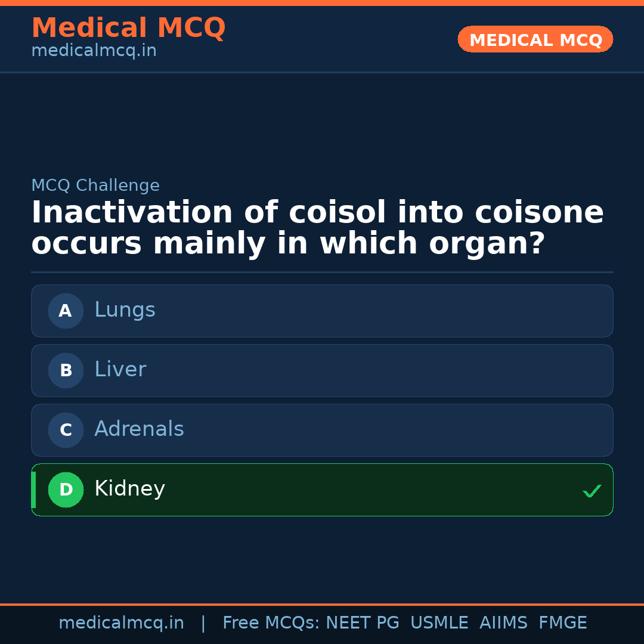Image resolution: width=644 pixels, height=644 pixels.
Task: Click the letter B circle badge
Action: pyautogui.click(x=66, y=370)
